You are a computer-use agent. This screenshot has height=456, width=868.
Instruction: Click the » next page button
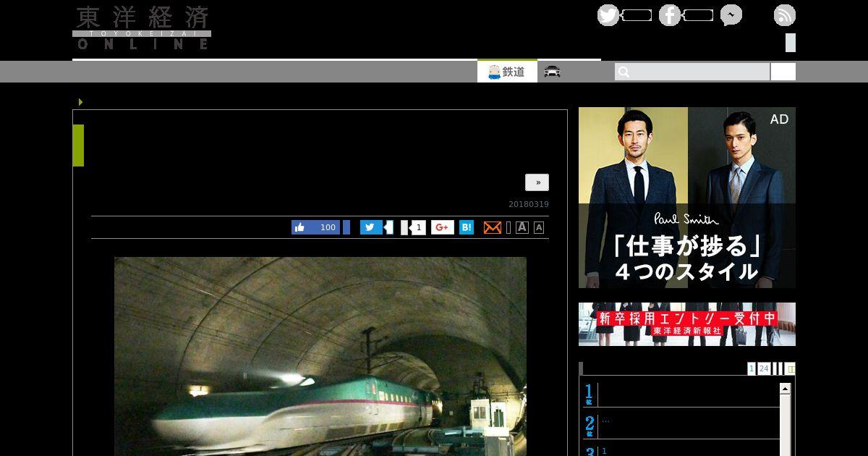537,182
